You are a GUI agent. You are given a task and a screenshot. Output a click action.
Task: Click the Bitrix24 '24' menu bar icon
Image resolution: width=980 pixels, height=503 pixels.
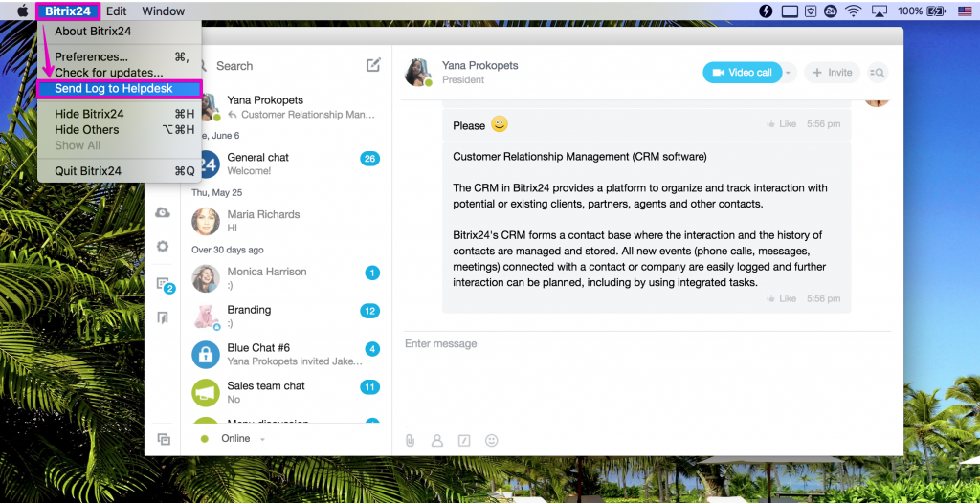(x=831, y=11)
